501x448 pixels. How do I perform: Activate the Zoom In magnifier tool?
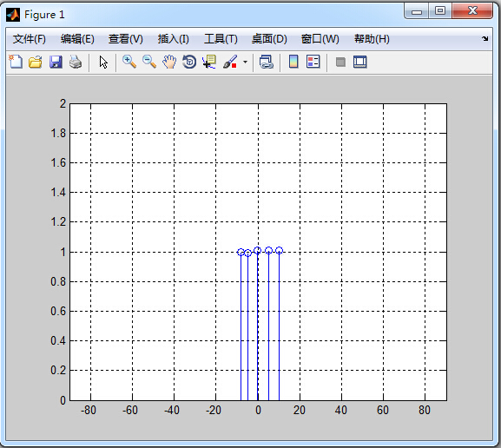pos(129,62)
